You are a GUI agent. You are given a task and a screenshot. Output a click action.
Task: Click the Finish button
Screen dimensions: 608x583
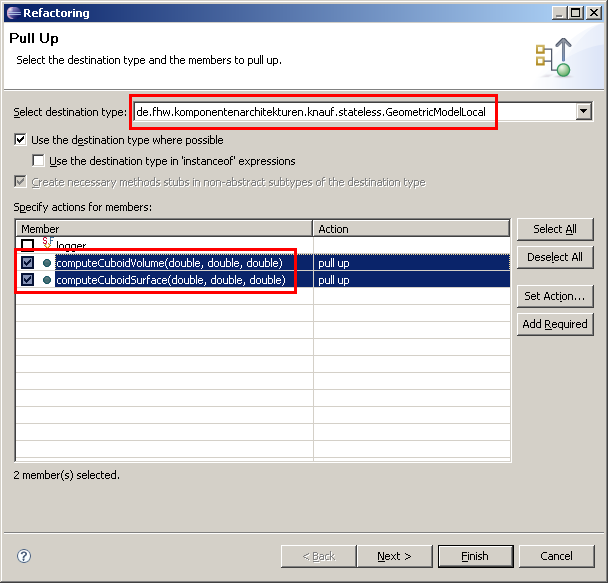475,556
